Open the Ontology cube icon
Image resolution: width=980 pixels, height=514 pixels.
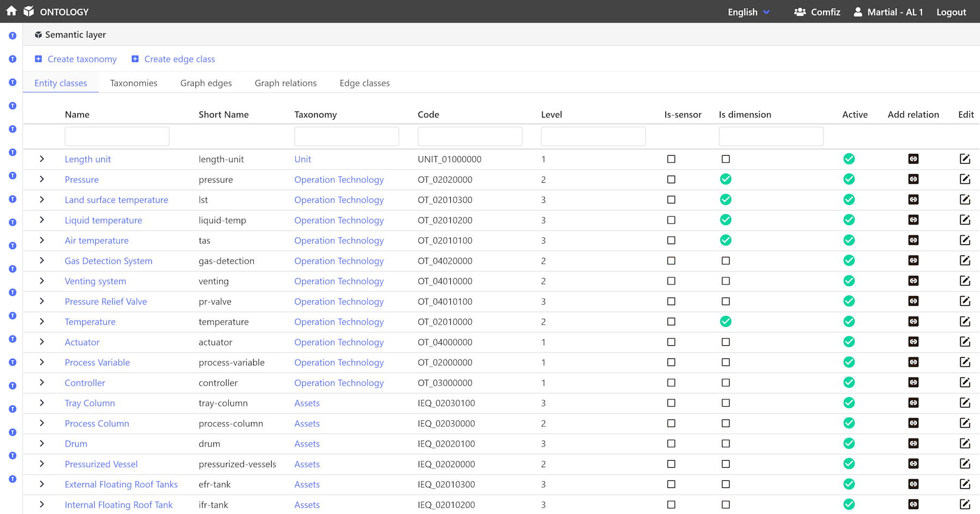29,11
